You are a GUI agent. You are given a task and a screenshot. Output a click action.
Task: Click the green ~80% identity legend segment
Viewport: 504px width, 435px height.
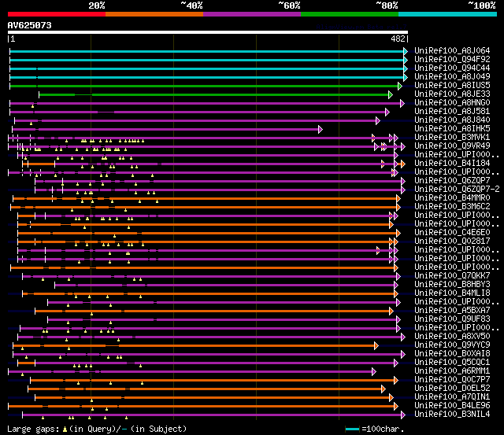coord(350,14)
